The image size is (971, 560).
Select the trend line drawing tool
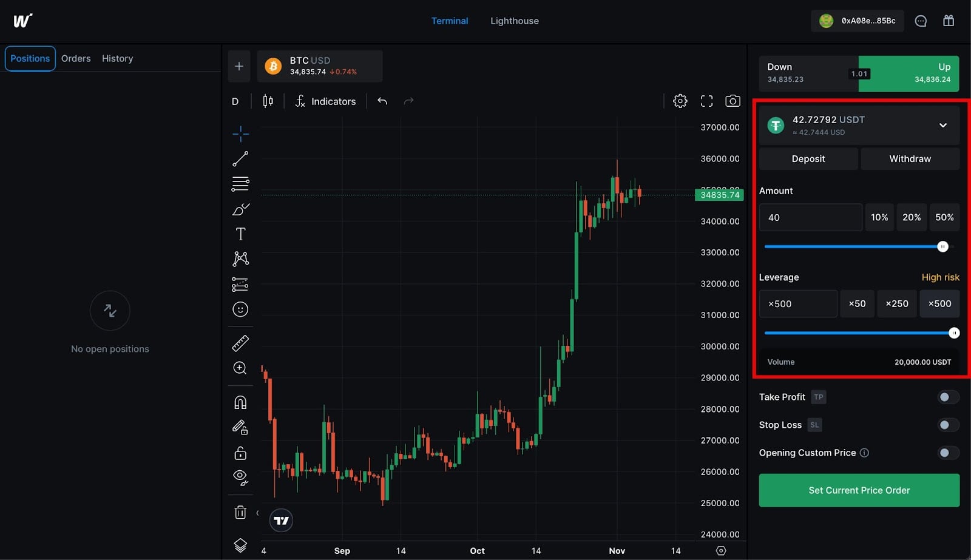pos(240,159)
